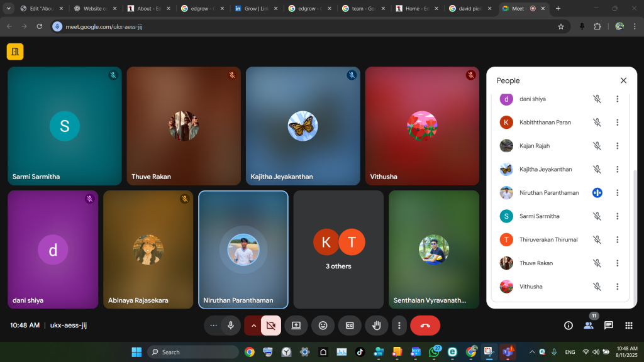Close the People side panel

(x=623, y=80)
